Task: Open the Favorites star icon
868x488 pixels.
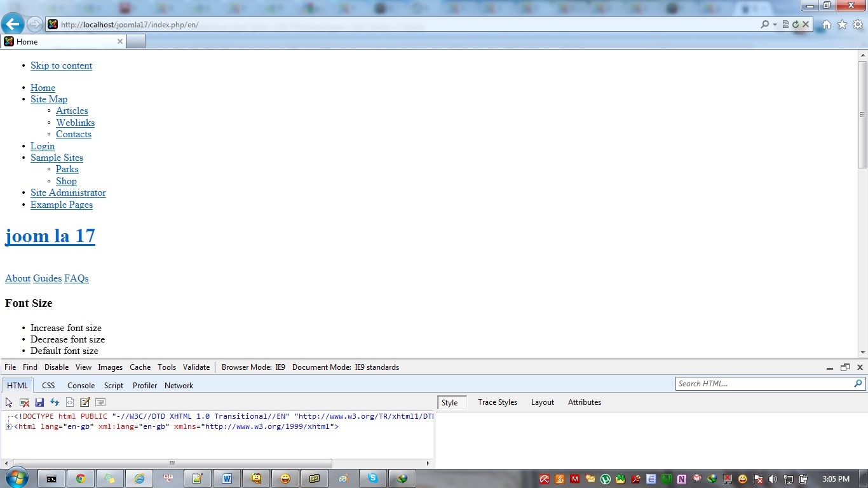Action: (842, 25)
